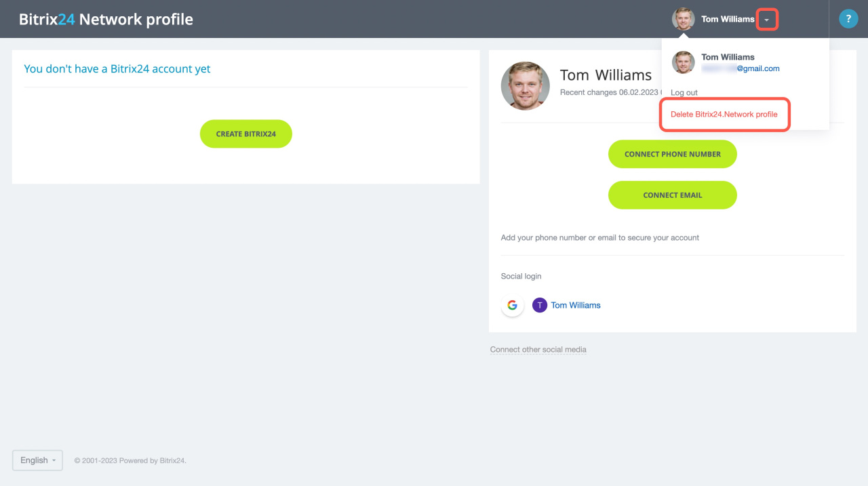Open Connect other social media link
This screenshot has width=868, height=486.
click(538, 350)
